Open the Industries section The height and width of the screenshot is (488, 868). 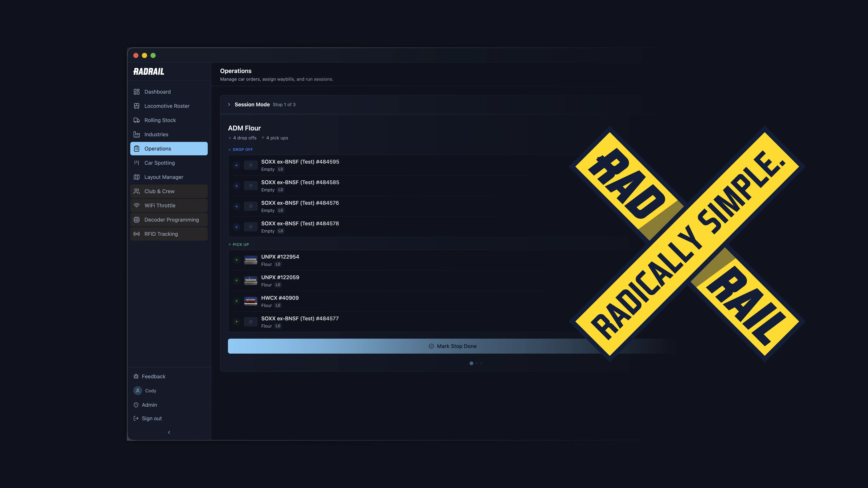point(169,134)
